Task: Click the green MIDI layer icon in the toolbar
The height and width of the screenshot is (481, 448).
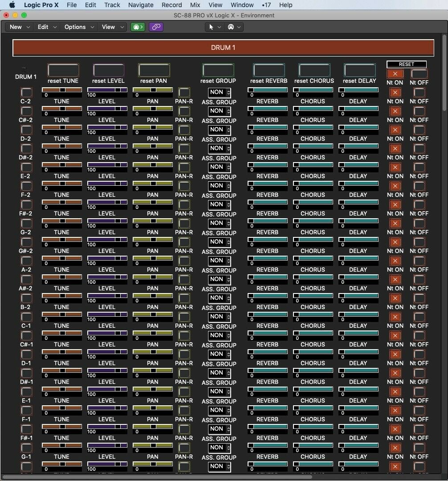Action: coord(137,27)
